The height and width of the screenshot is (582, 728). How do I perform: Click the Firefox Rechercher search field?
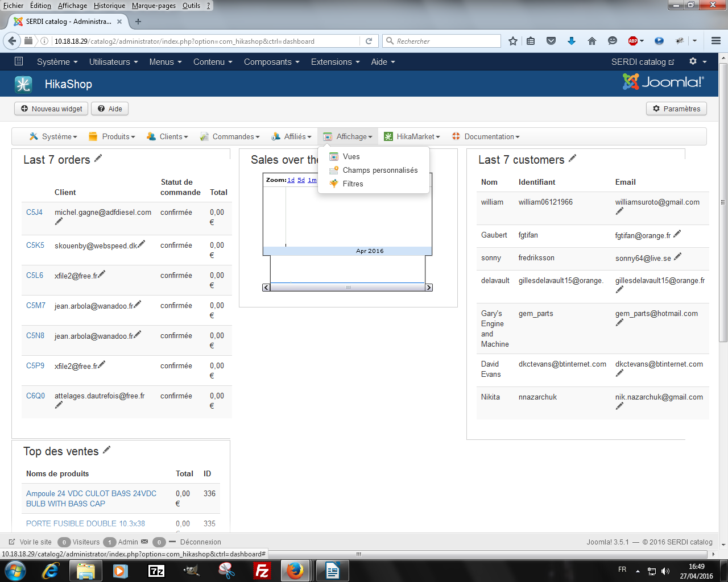tap(442, 41)
